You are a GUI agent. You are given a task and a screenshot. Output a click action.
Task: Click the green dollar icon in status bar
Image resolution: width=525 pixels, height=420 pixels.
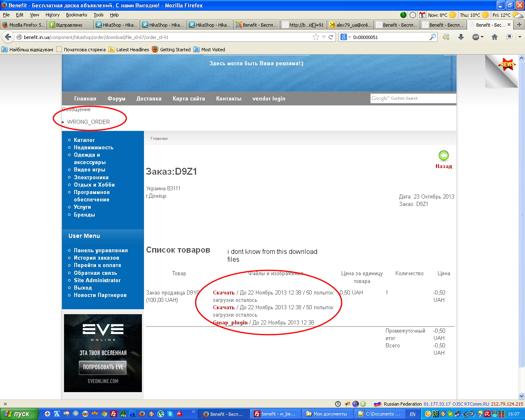(363, 404)
